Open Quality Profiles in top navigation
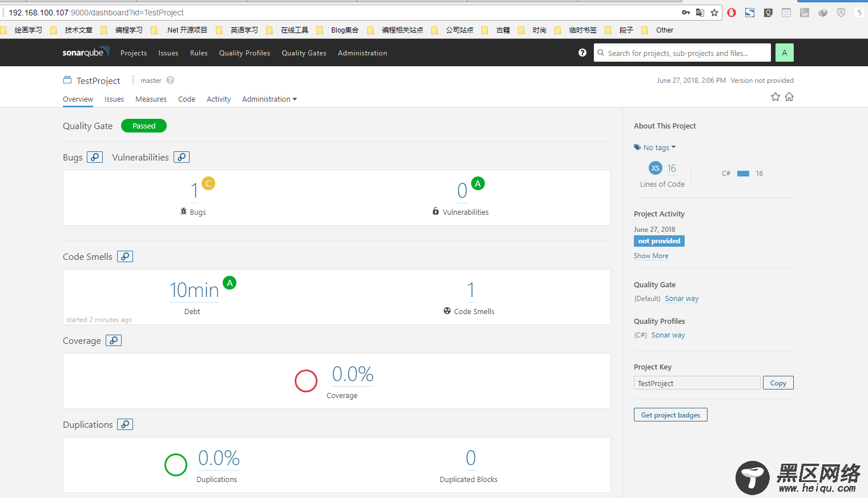Image resolution: width=868 pixels, height=498 pixels. [244, 53]
